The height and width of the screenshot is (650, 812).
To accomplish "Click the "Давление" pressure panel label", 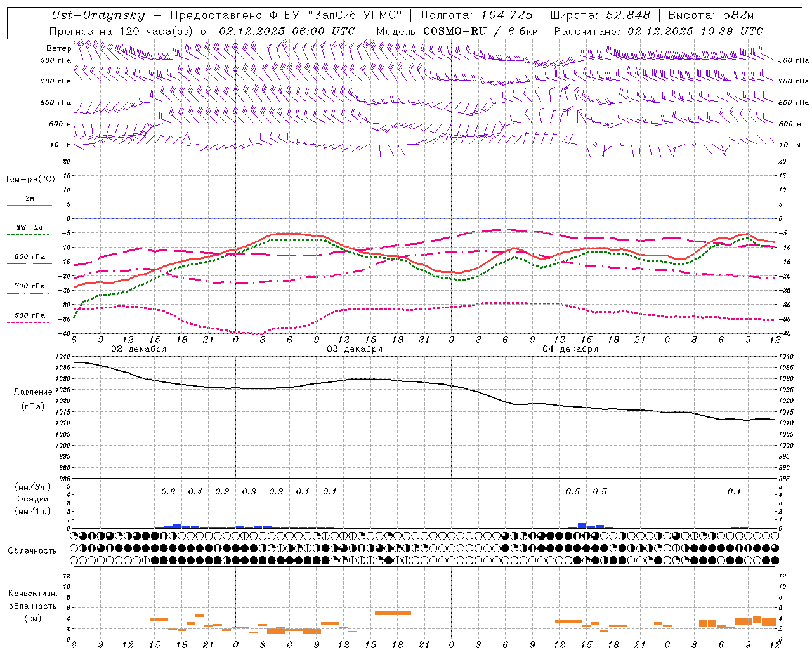I will pos(34,392).
